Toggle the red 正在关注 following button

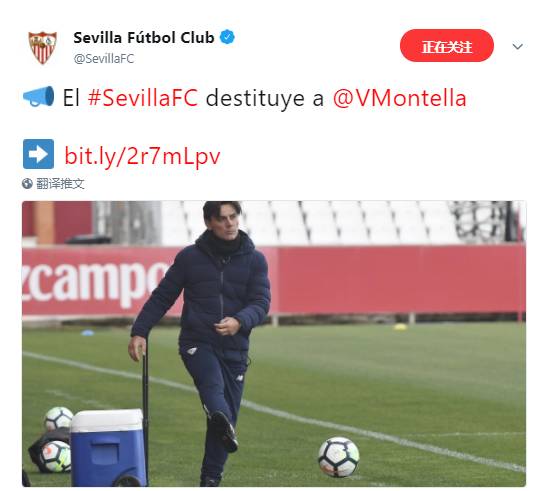click(x=447, y=46)
